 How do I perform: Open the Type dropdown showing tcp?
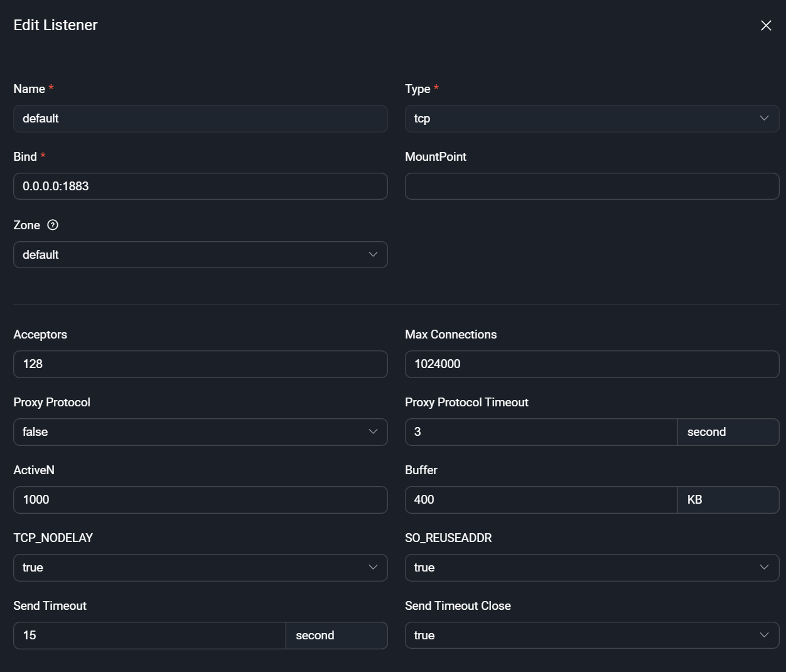pos(591,119)
